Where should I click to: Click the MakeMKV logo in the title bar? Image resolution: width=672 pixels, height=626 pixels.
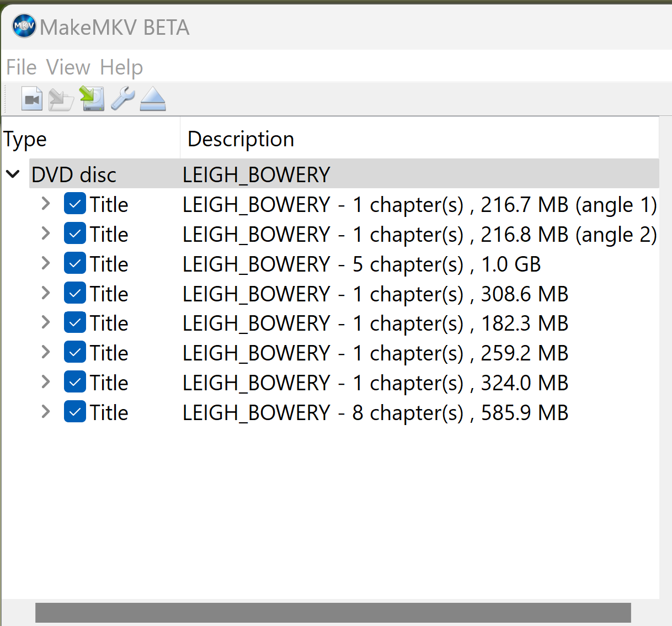coord(24,26)
